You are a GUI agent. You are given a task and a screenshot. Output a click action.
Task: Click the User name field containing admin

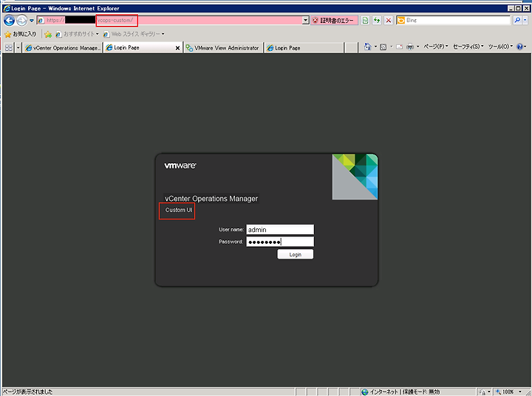tap(280, 230)
